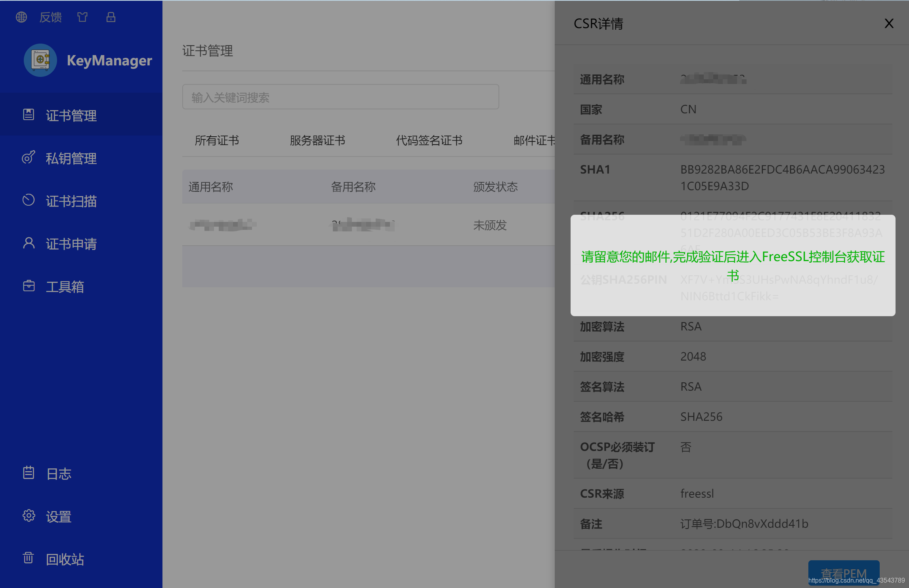Click the lock icon in top bar

(x=111, y=17)
